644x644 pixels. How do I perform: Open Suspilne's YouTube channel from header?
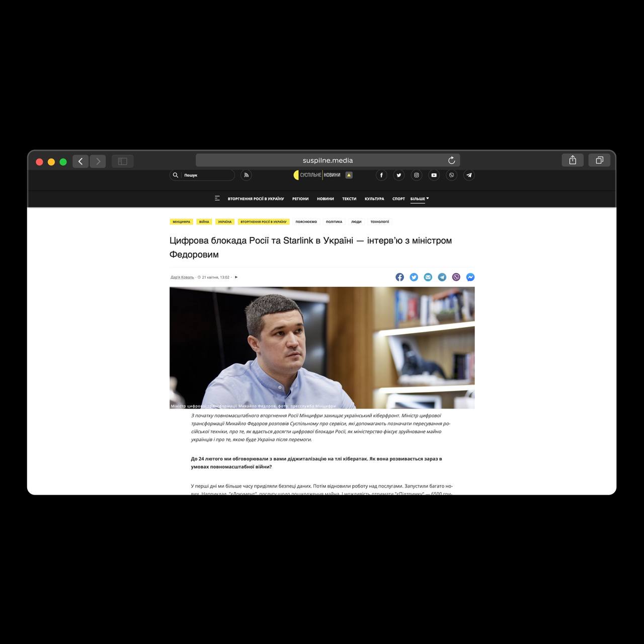[x=434, y=175]
